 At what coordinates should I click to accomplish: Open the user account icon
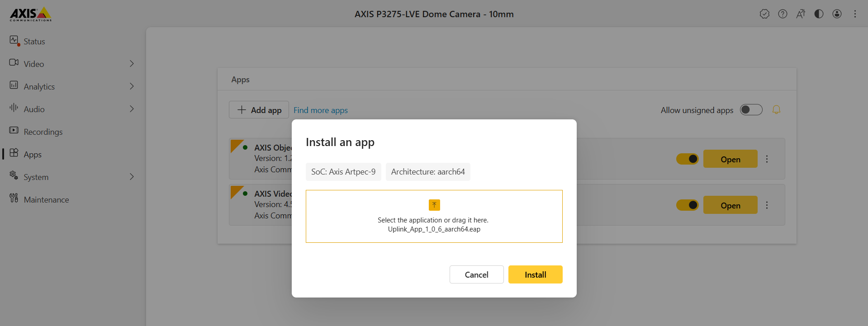(x=837, y=14)
